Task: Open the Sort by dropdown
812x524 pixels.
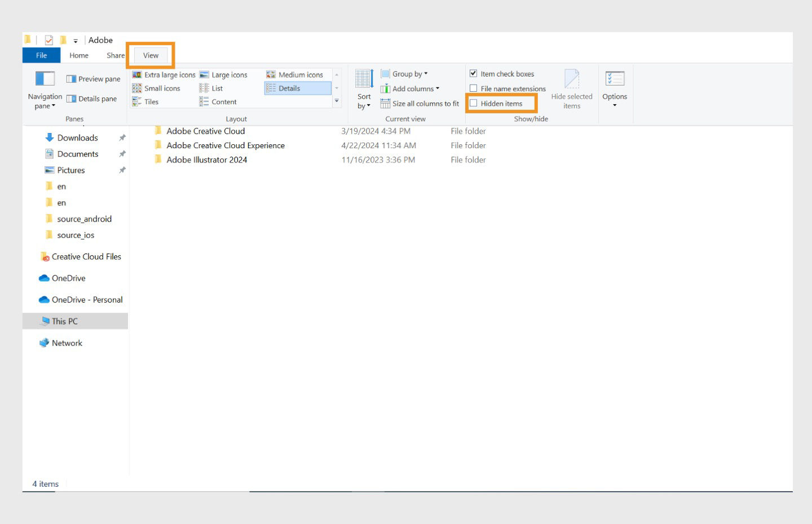Action: pos(364,90)
